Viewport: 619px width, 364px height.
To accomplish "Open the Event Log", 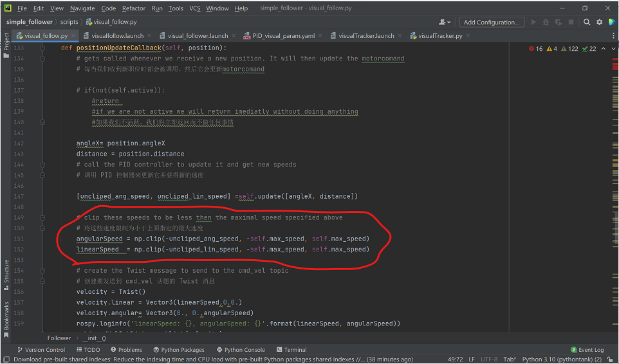I will pyautogui.click(x=587, y=350).
